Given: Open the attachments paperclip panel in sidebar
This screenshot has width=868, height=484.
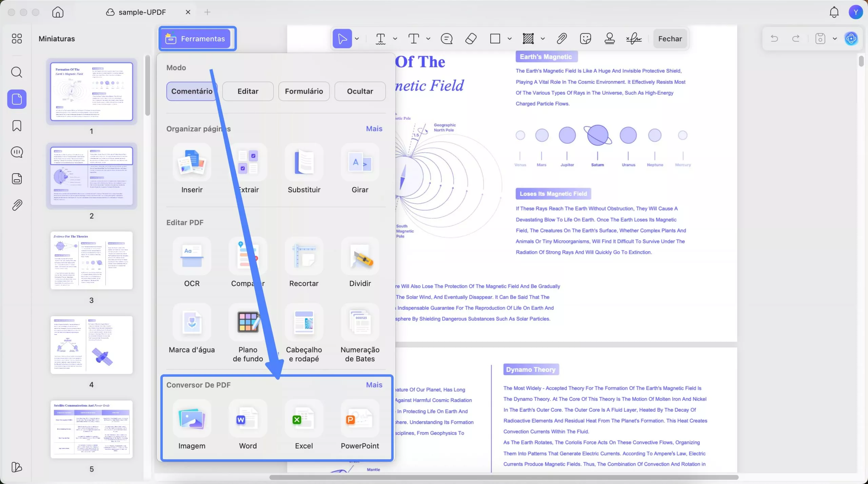Looking at the screenshot, I should [x=17, y=205].
